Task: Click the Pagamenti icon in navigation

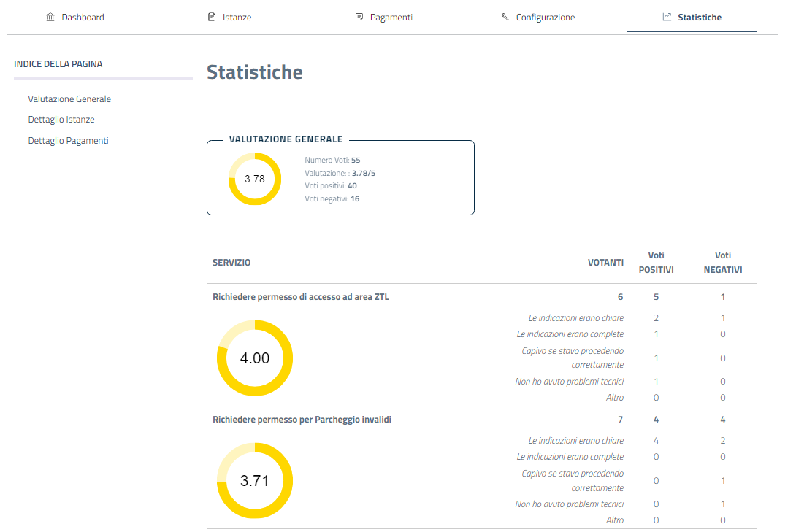Action: click(x=359, y=17)
